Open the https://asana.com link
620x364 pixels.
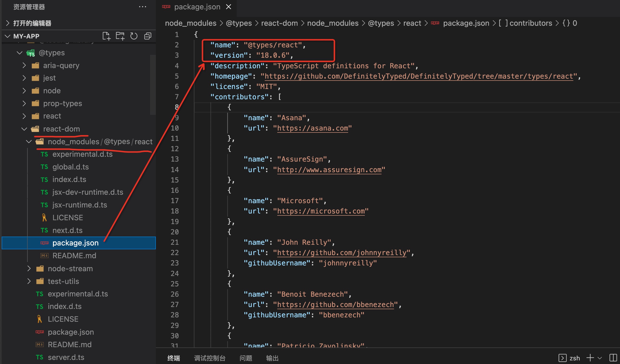click(x=312, y=128)
